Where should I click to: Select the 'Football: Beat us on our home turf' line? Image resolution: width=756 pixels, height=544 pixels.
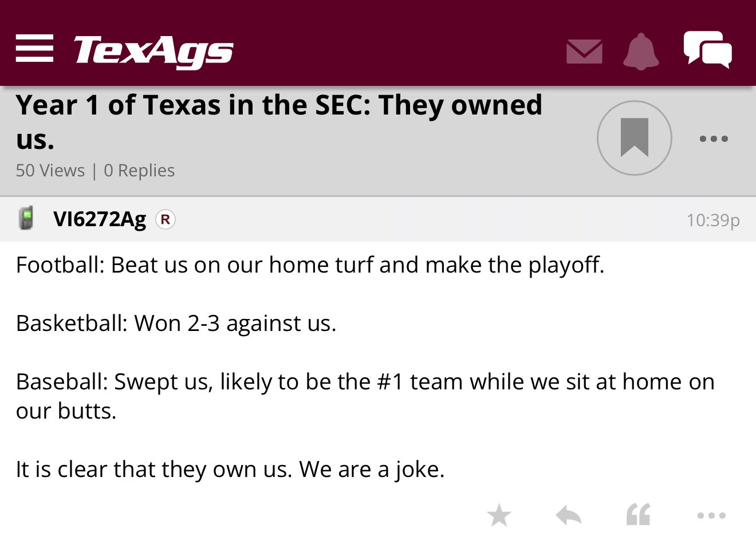point(310,265)
